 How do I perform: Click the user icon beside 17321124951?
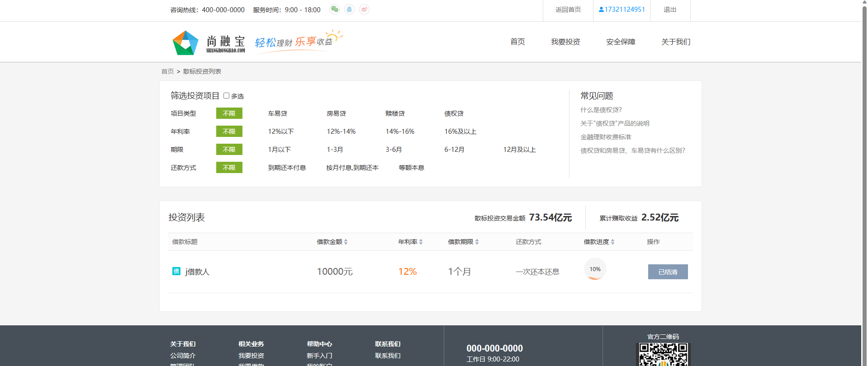coord(601,9)
